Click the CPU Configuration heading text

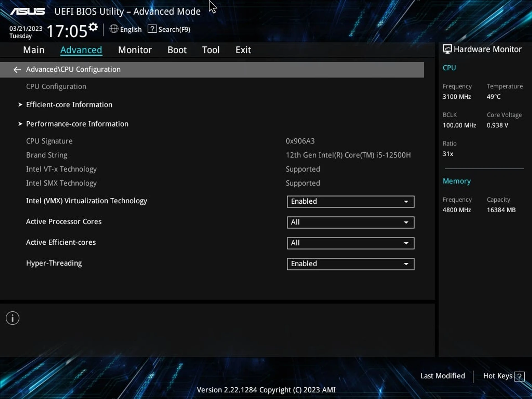coord(56,86)
